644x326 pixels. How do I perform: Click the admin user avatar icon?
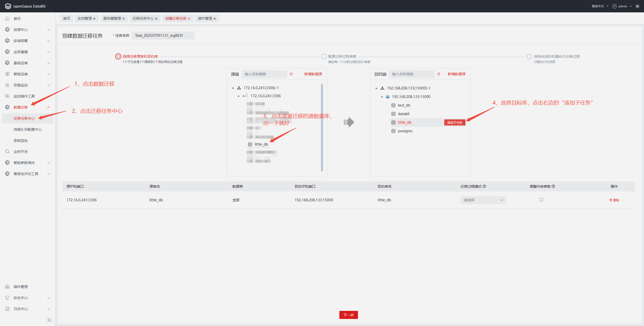tap(615, 6)
